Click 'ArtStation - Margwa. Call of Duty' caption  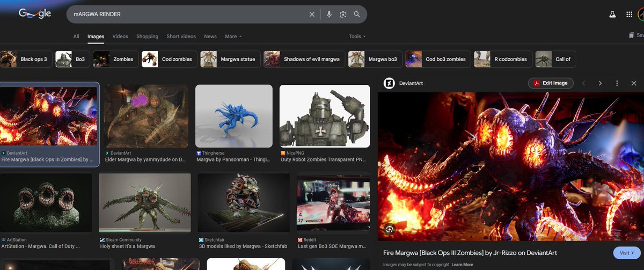click(41, 246)
